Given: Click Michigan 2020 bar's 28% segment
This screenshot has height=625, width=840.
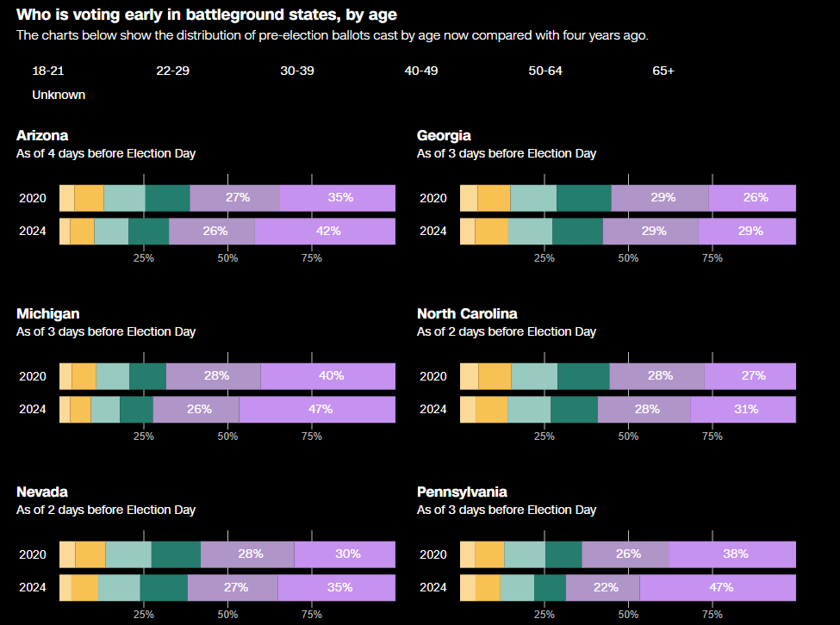Looking at the screenshot, I should pos(214,376).
